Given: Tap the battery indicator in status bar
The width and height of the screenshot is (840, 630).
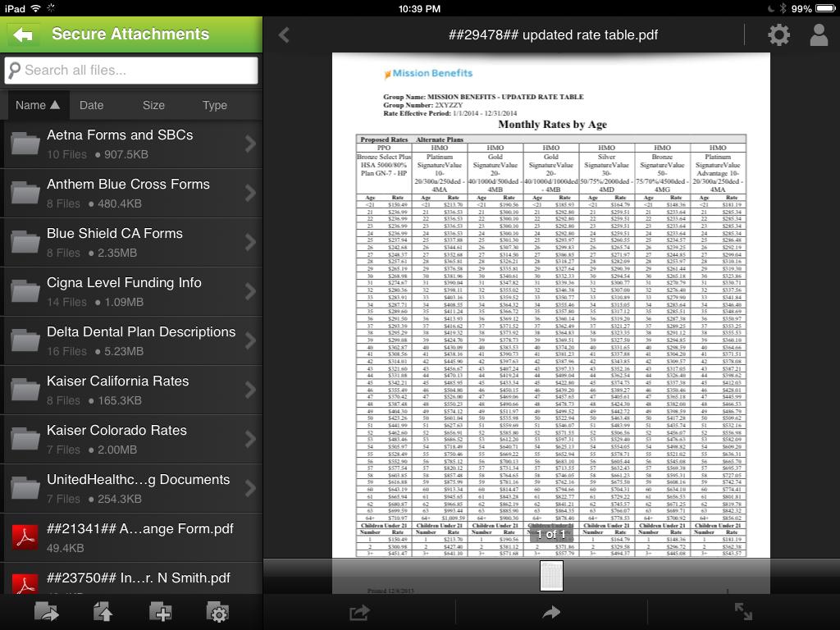Looking at the screenshot, I should click(x=825, y=8).
